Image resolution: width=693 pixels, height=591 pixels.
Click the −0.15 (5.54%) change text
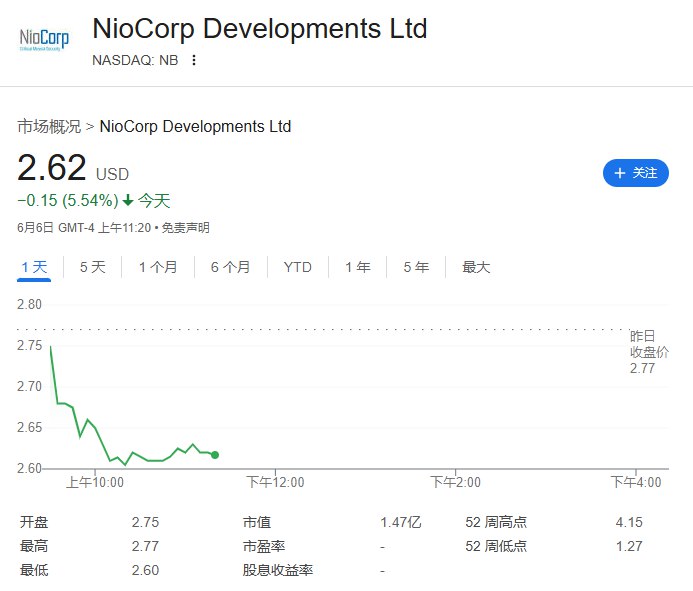coord(68,201)
